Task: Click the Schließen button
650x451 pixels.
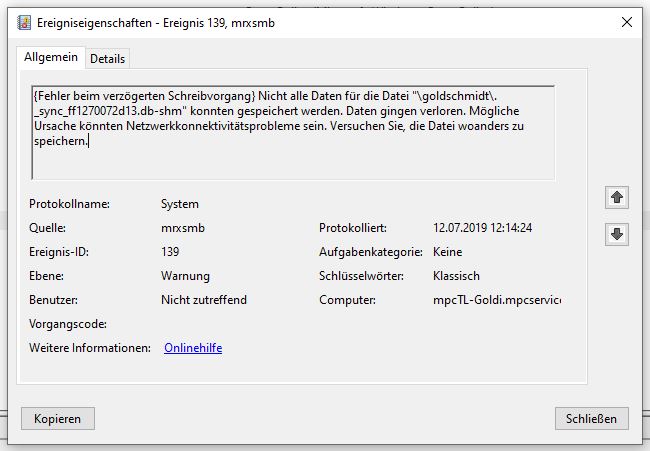Action: pos(592,418)
